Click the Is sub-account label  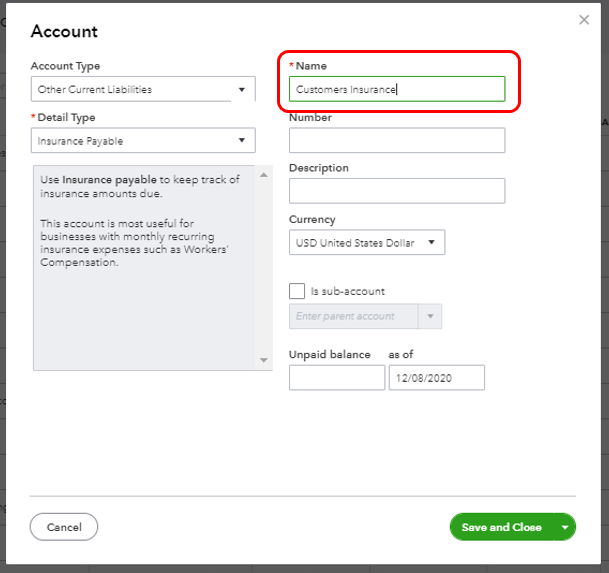tap(347, 291)
